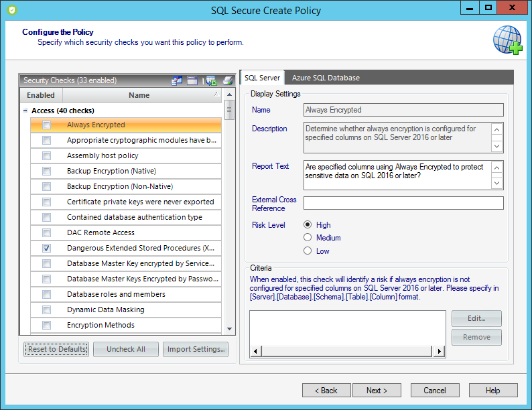Enable the DAC Remote Access checkbox
Image resolution: width=532 pixels, height=410 pixels.
click(46, 233)
